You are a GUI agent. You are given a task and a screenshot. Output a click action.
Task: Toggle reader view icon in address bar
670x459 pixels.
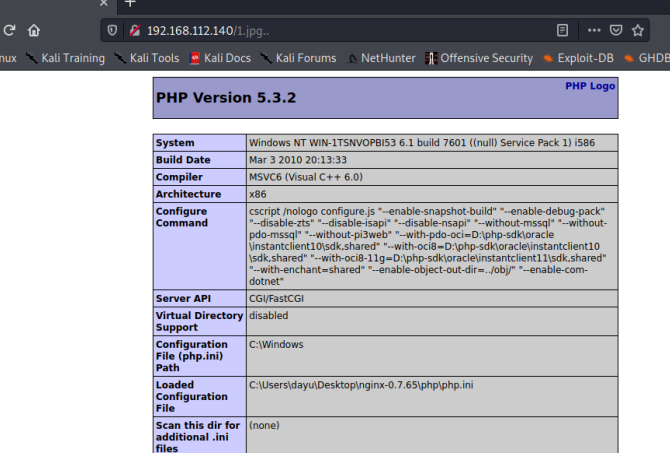click(562, 30)
